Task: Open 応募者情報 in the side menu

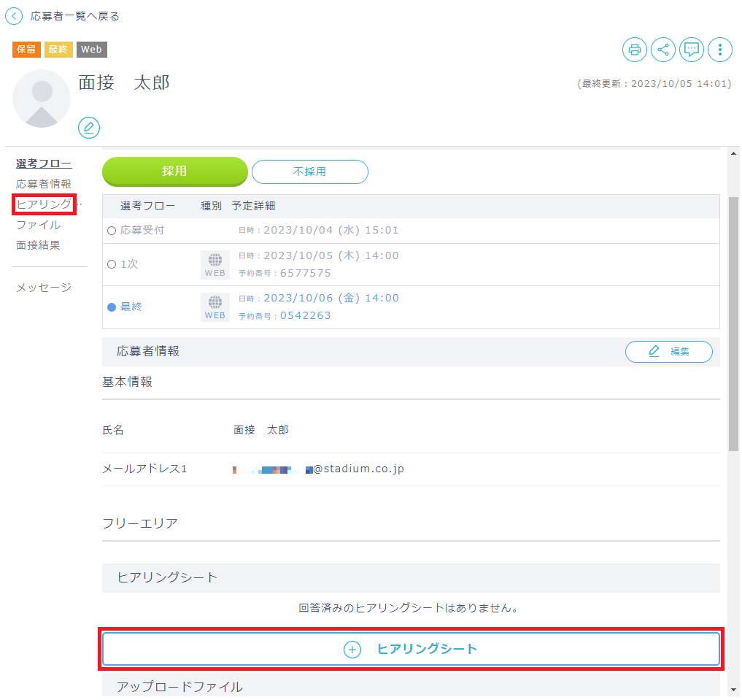Action: click(x=44, y=184)
